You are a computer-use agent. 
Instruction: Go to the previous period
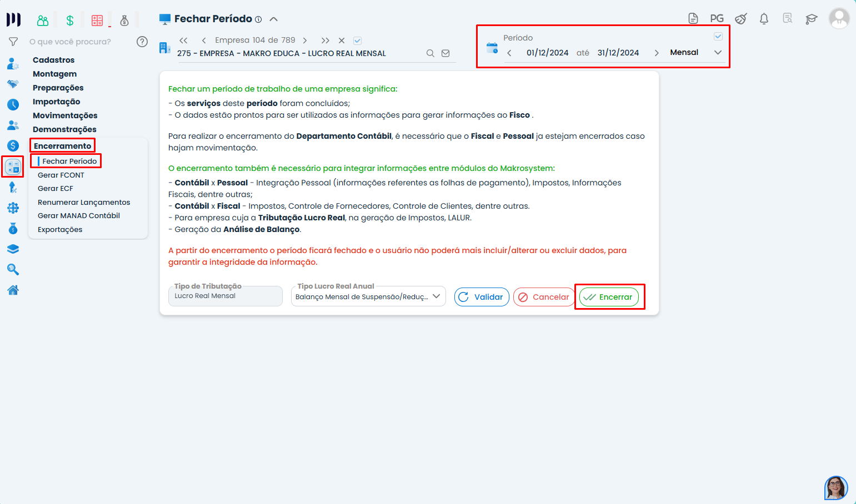point(509,53)
